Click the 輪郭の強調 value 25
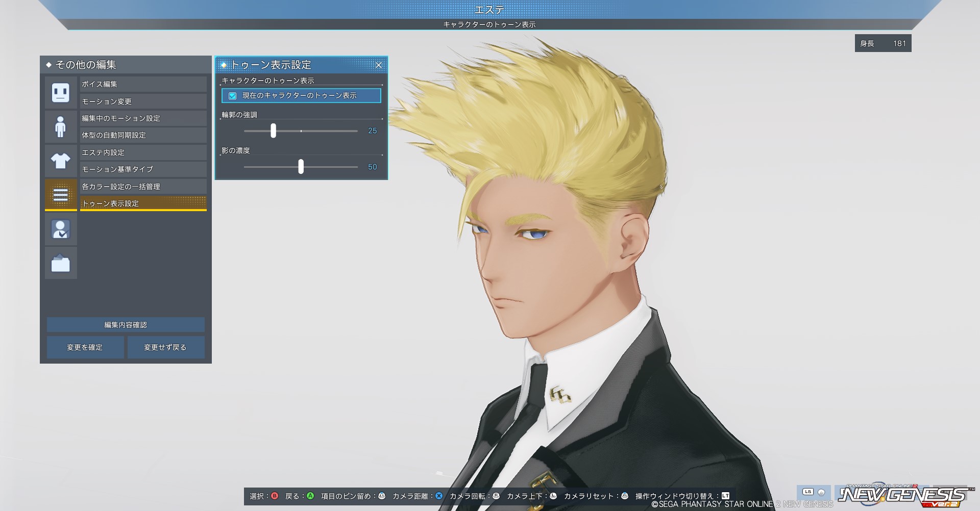The width and height of the screenshot is (980, 511). point(373,131)
